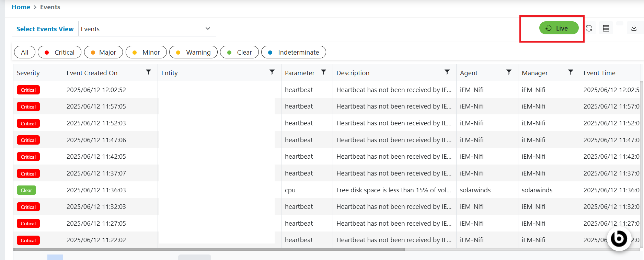Click the horizontal scrollbar under the table

pyautogui.click(x=209, y=250)
